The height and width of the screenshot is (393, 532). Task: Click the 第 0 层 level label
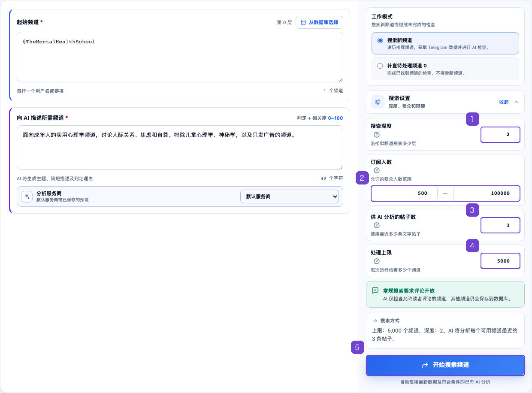pyautogui.click(x=284, y=22)
